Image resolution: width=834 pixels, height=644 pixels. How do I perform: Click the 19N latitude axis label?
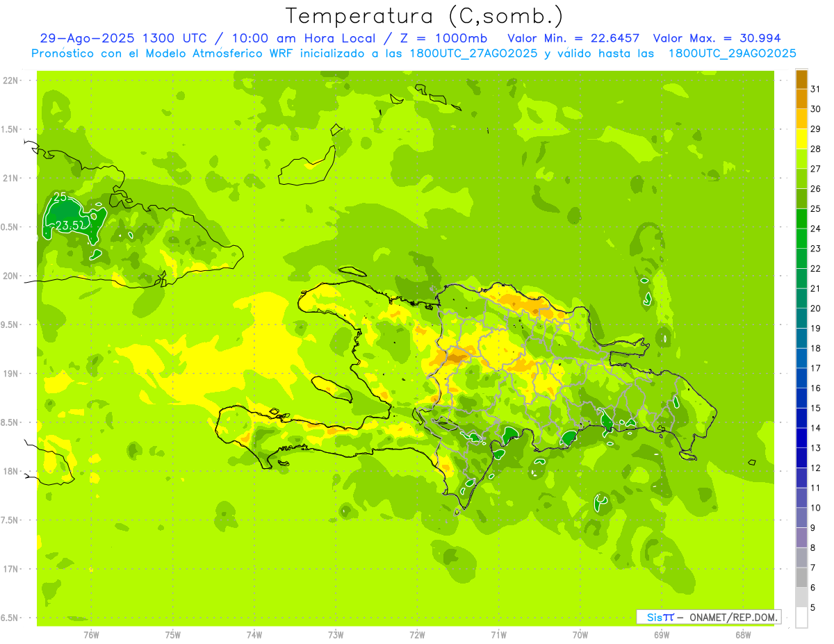[x=10, y=374]
